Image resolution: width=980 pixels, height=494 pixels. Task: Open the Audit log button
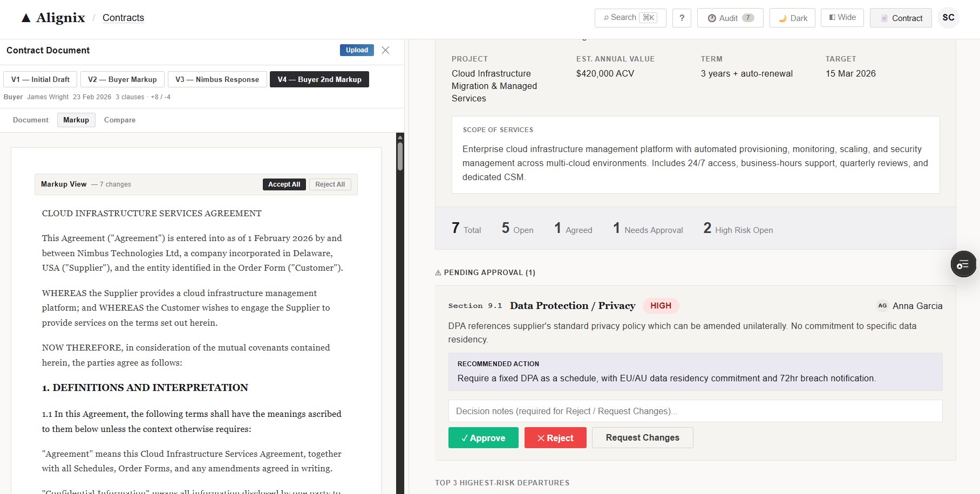730,18
